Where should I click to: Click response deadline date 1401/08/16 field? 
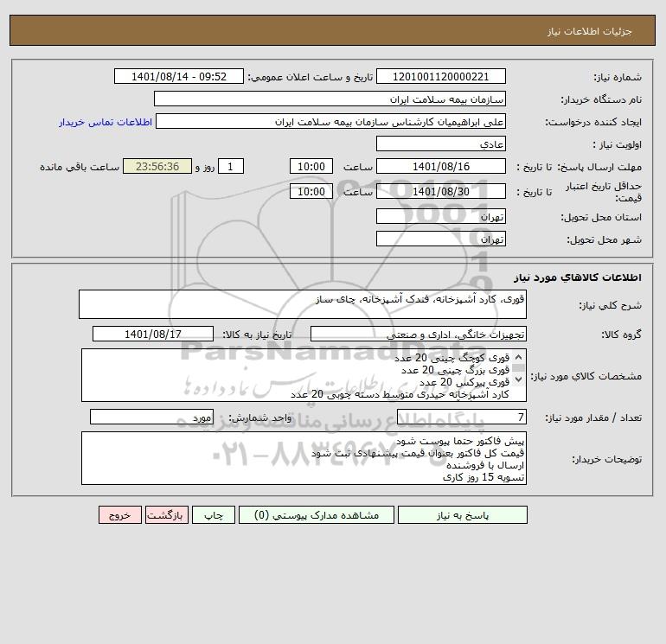point(441,167)
